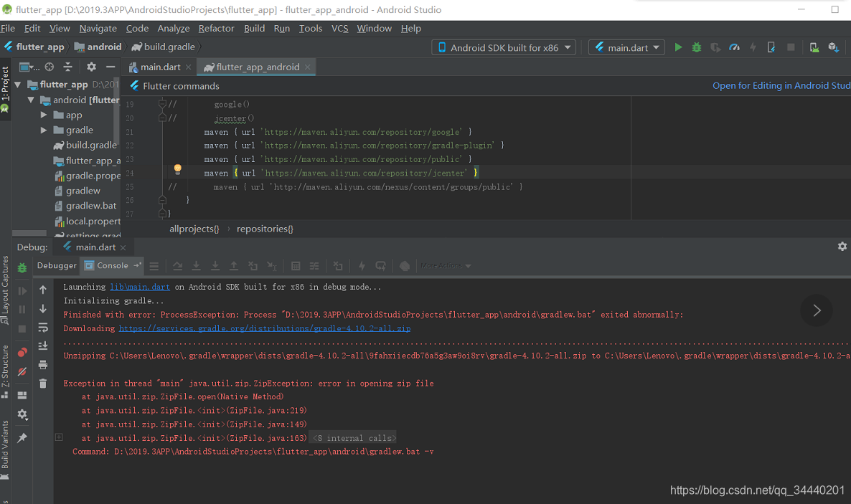This screenshot has width=851, height=504.
Task: Toggle soft-wrap in the console
Action: pos(43,327)
